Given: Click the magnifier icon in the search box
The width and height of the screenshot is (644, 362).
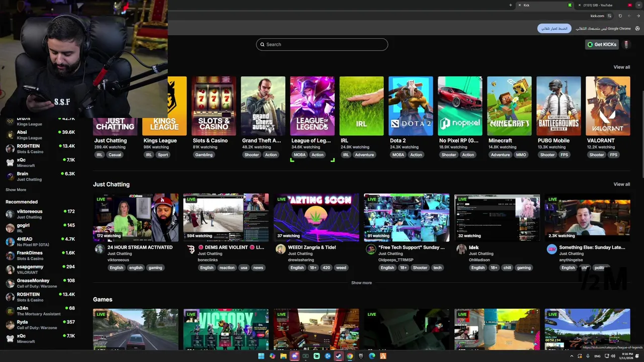Looking at the screenshot, I should coord(262,44).
